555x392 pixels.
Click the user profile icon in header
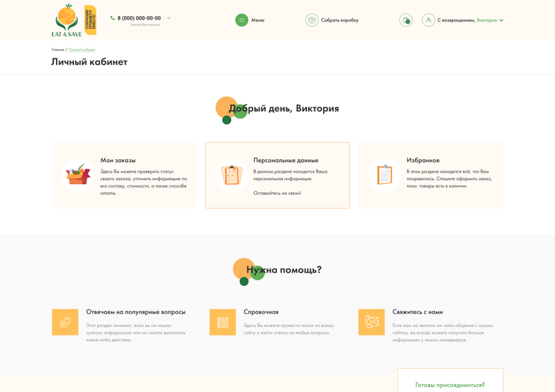coord(429,20)
